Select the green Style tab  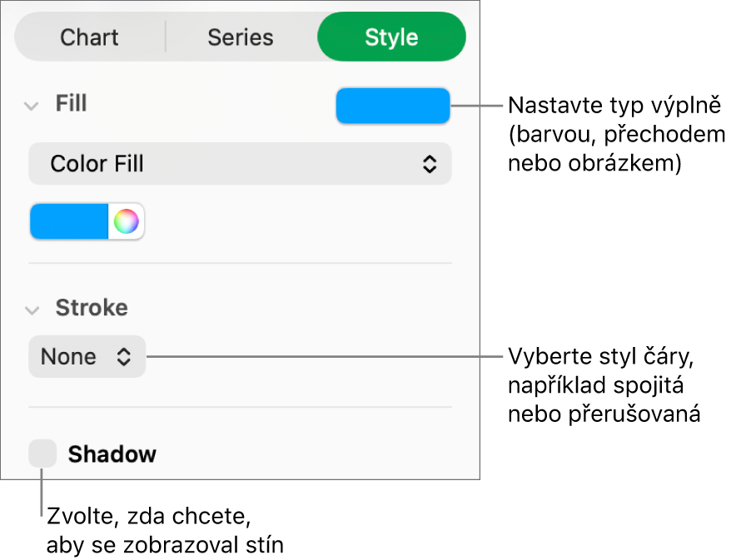point(391,37)
